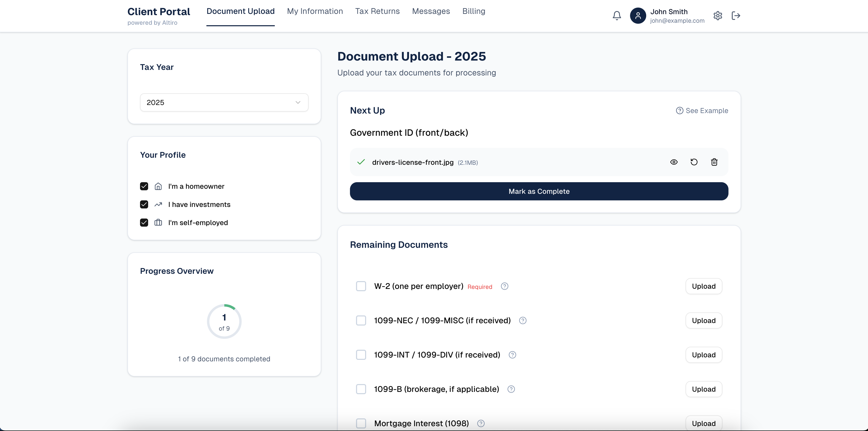Click John Smith's profile avatar
868x431 pixels.
pyautogui.click(x=638, y=15)
